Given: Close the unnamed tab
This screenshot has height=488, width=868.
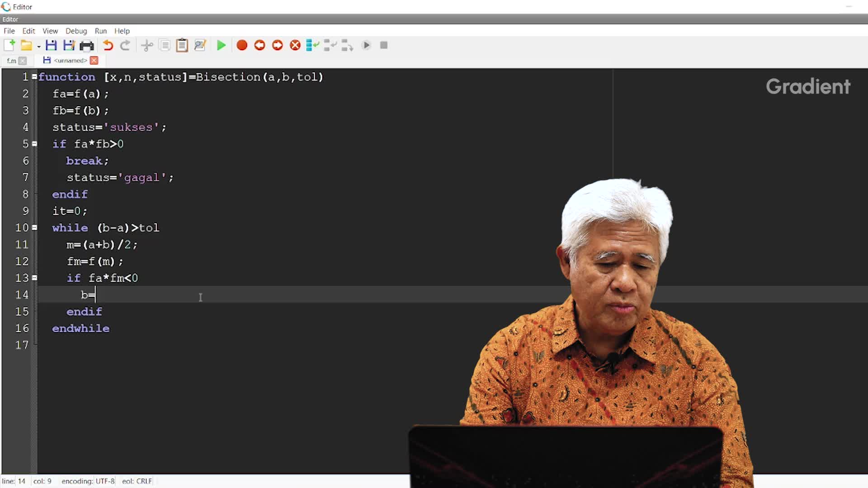Looking at the screenshot, I should (x=94, y=61).
